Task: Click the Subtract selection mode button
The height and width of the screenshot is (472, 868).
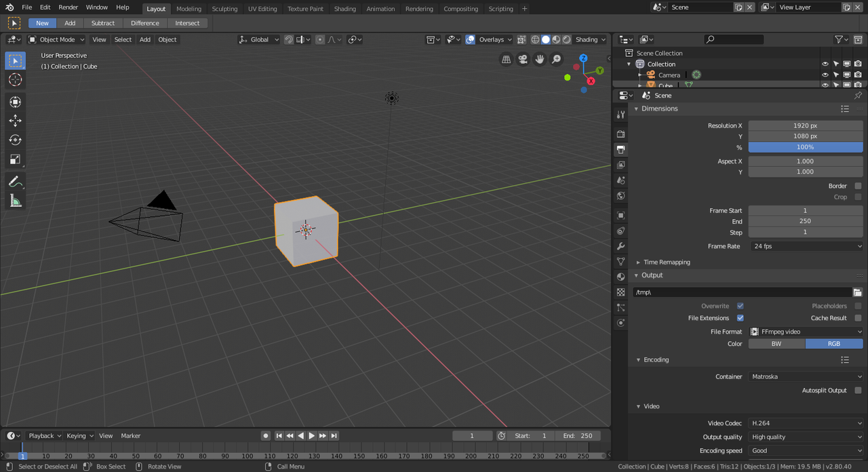Action: (x=103, y=23)
